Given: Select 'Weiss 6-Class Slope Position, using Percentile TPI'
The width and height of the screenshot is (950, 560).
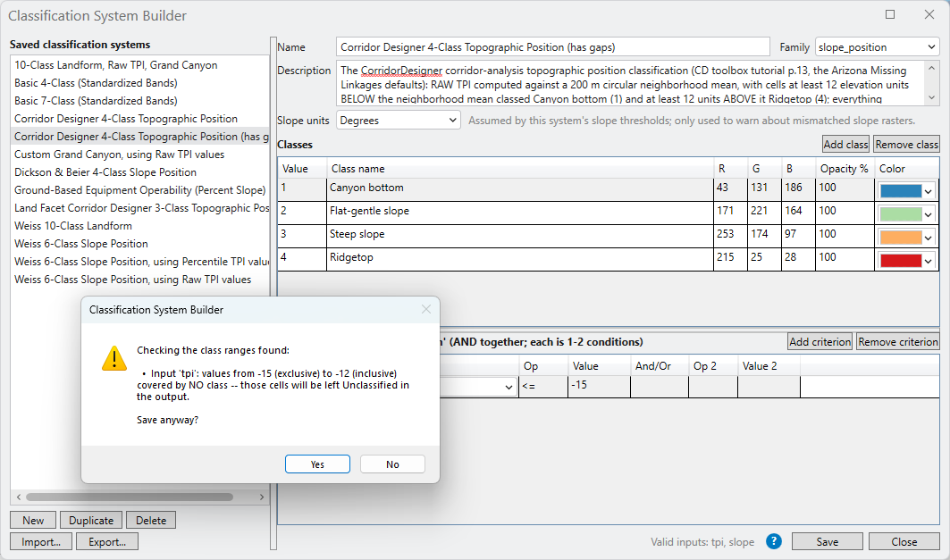Looking at the screenshot, I should [x=139, y=262].
